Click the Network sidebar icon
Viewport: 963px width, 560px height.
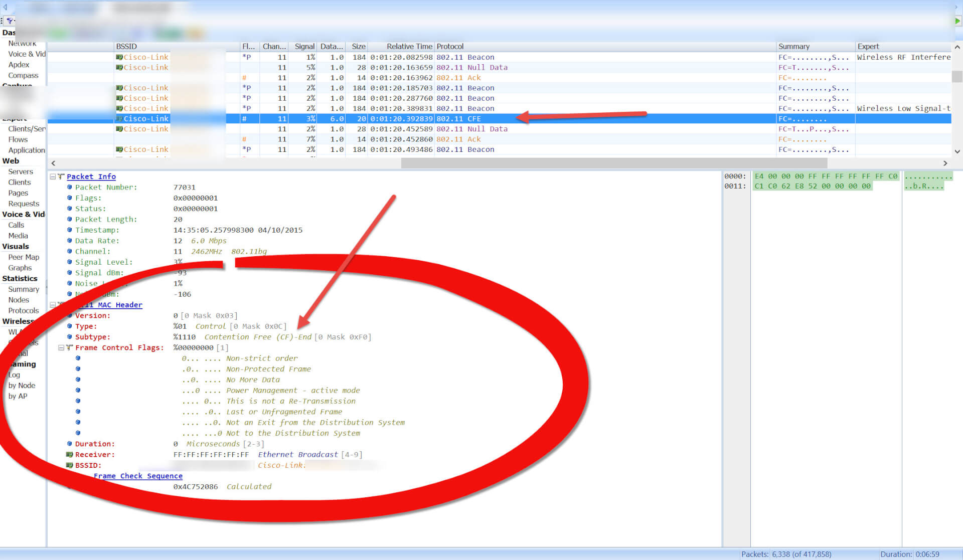coord(24,43)
